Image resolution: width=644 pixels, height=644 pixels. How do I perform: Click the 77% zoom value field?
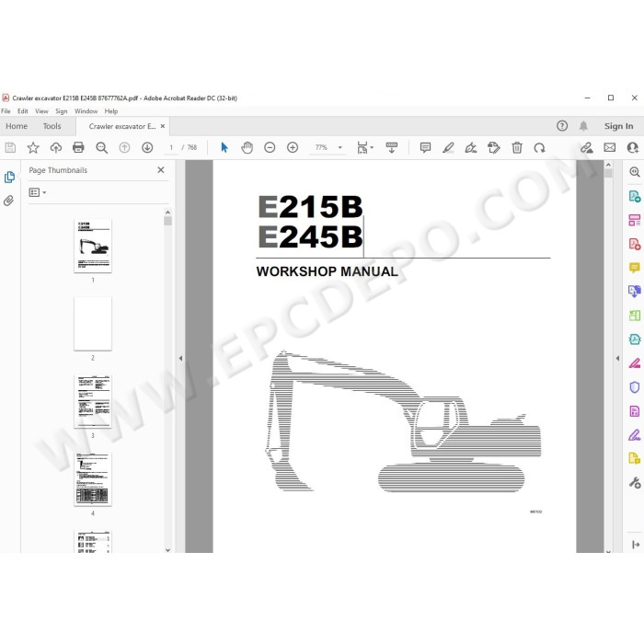[x=322, y=147]
